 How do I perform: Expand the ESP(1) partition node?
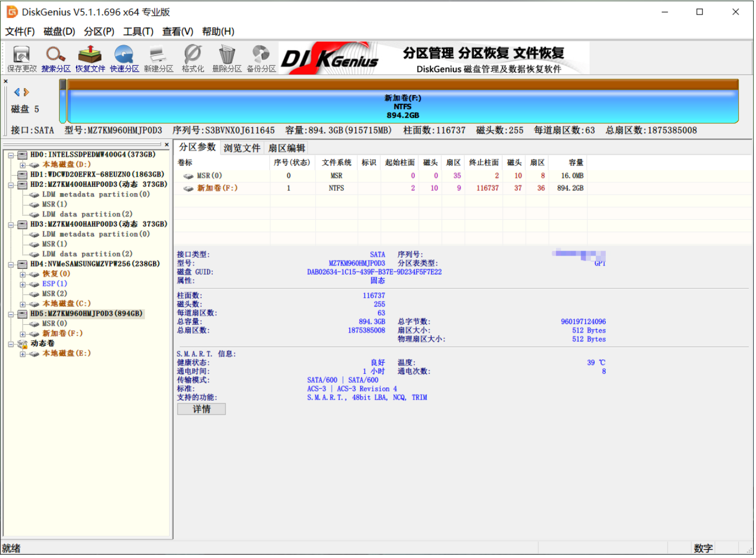pyautogui.click(x=22, y=285)
